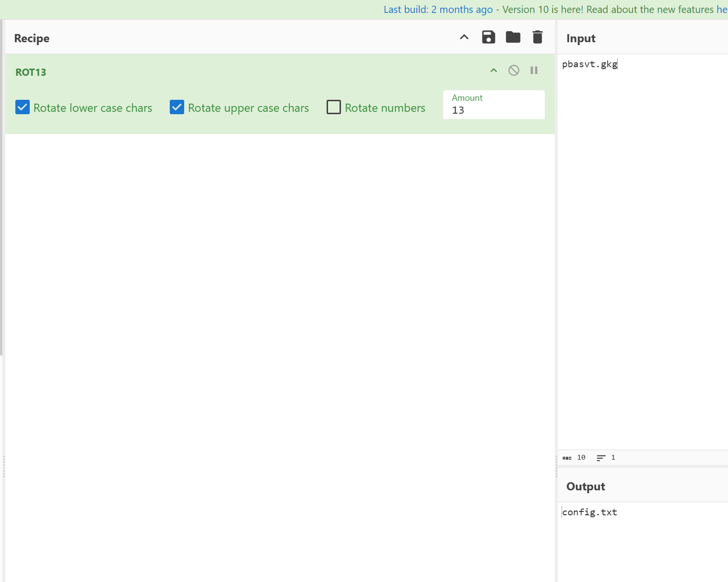Viewport: 728px width, 582px height.
Task: Click the input text pbasvt.gkg
Action: coord(589,64)
